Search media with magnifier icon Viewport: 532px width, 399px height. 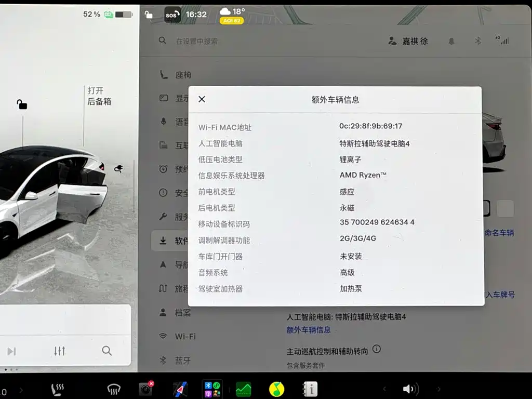click(107, 351)
